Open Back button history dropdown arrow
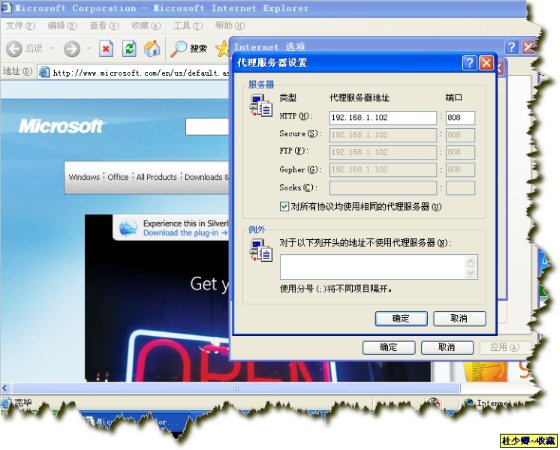 [52, 48]
